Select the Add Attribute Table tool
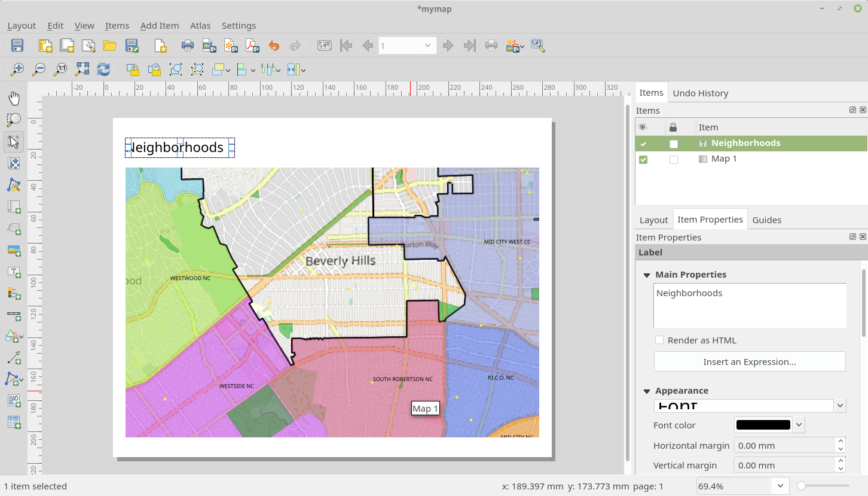The height and width of the screenshot is (496, 868). pyautogui.click(x=14, y=422)
